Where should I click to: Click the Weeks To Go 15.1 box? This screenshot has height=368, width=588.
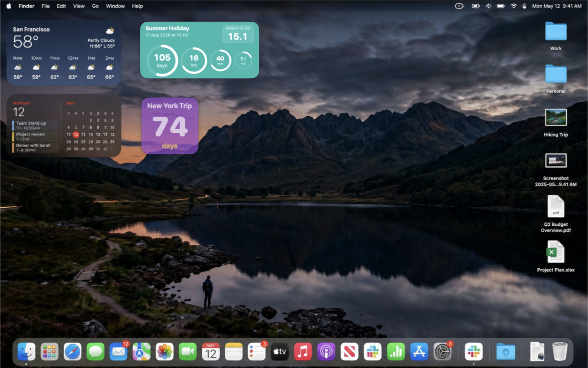(x=238, y=34)
